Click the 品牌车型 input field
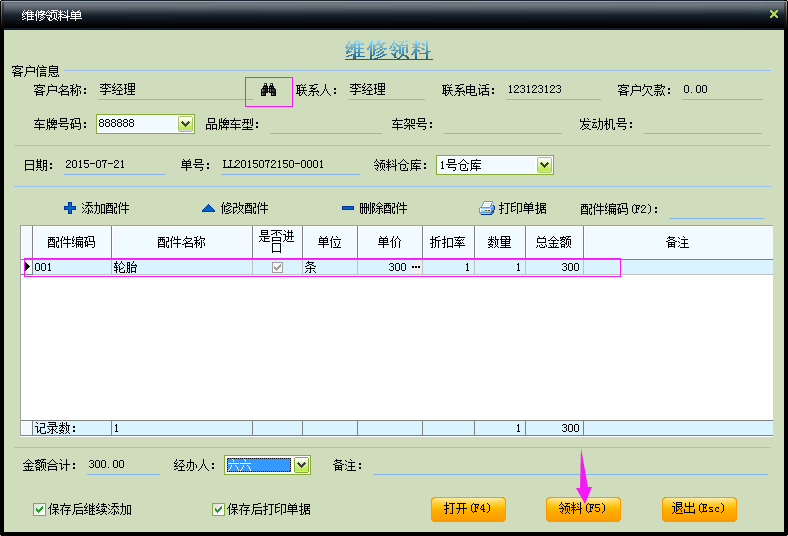Screen dimensions: 788x536 326,124
